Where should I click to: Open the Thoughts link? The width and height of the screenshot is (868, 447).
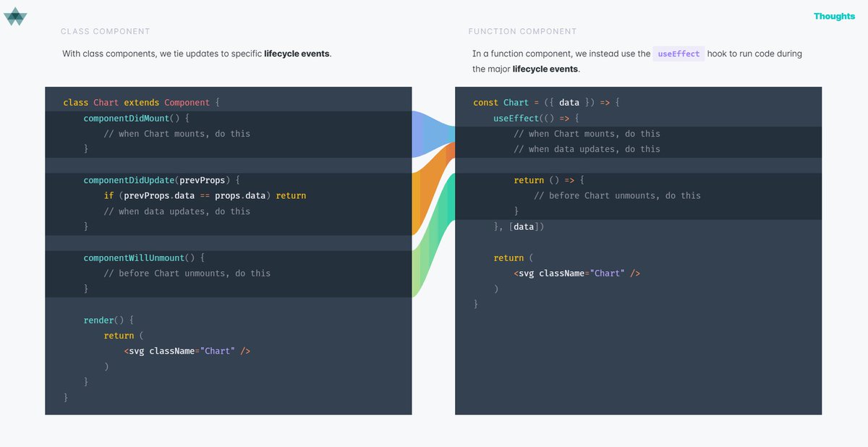click(x=834, y=16)
